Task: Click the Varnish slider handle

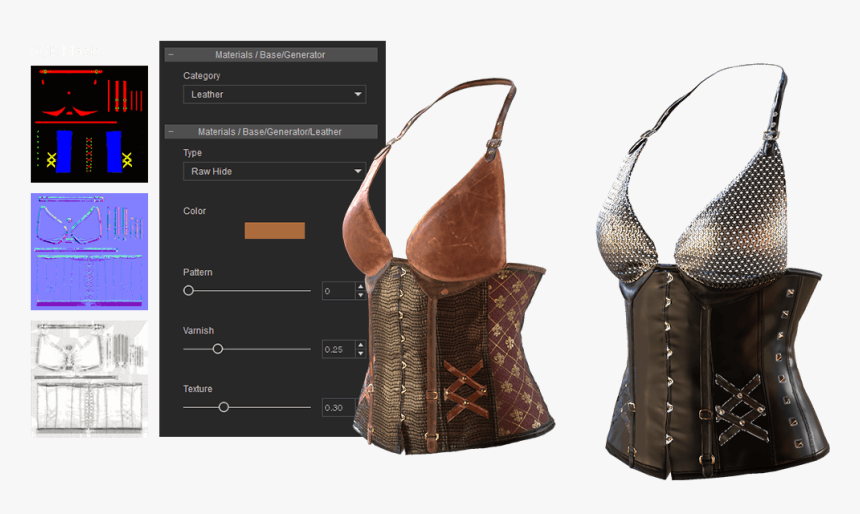Action: (218, 349)
